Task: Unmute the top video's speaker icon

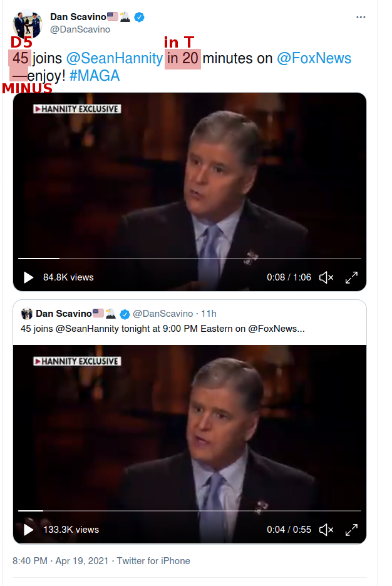Action: pyautogui.click(x=326, y=277)
